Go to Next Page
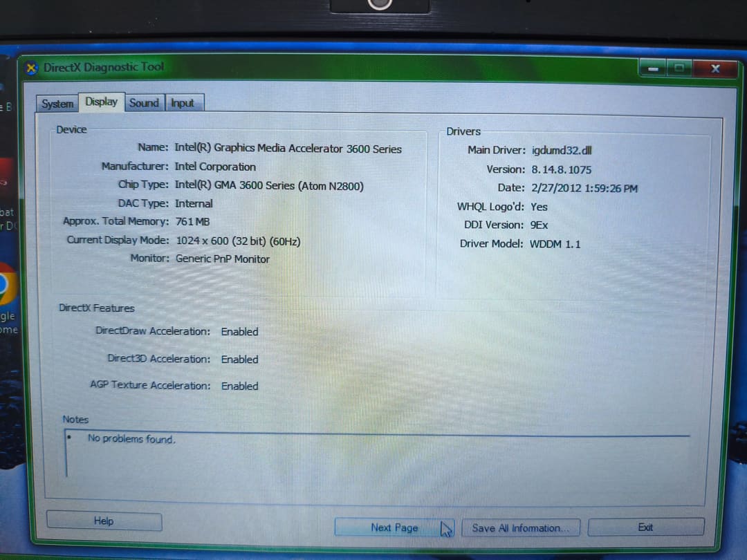 click(x=394, y=527)
